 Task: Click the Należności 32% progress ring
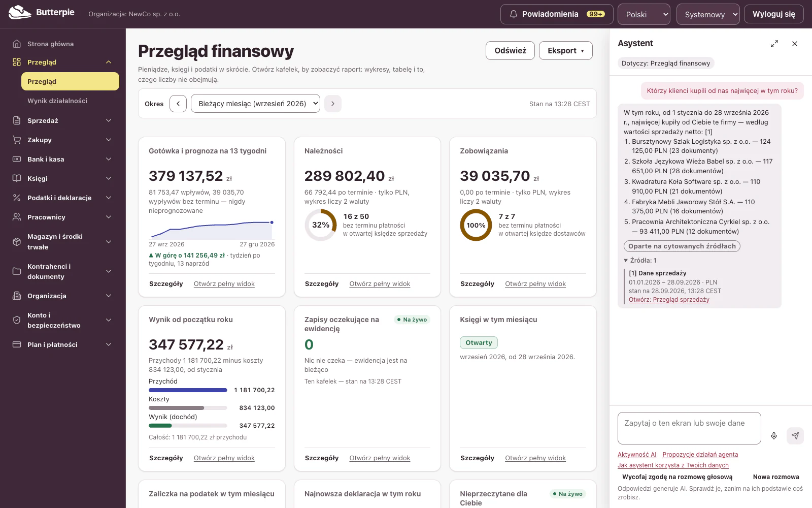coord(321,225)
